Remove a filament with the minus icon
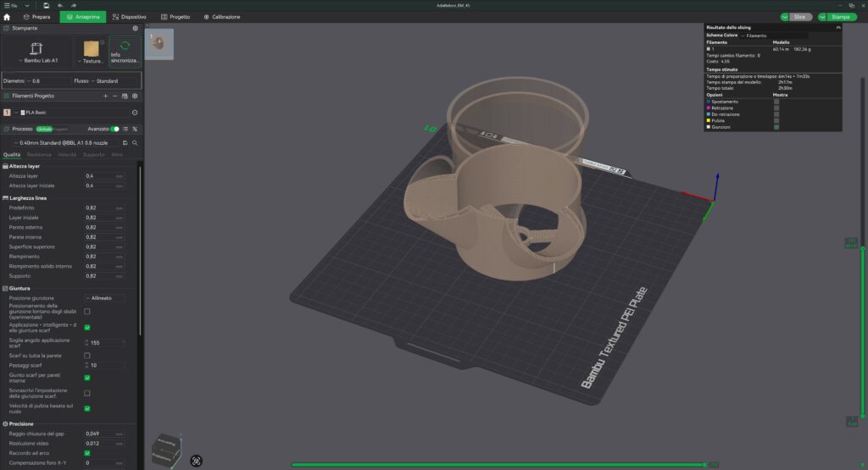The image size is (868, 470). pyautogui.click(x=114, y=97)
